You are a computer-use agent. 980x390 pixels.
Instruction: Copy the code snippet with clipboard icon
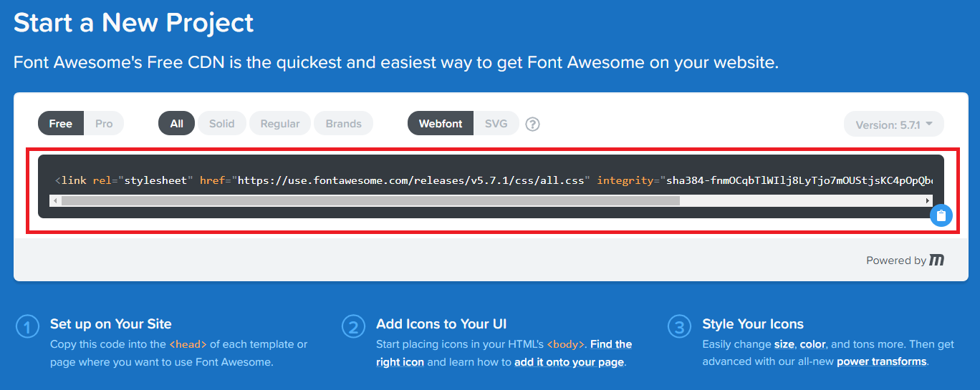tap(941, 215)
